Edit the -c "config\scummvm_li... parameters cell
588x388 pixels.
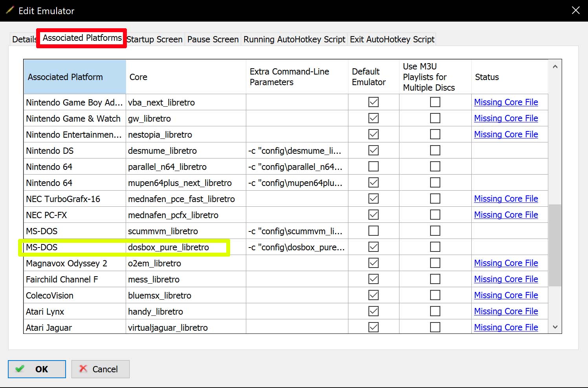point(297,231)
